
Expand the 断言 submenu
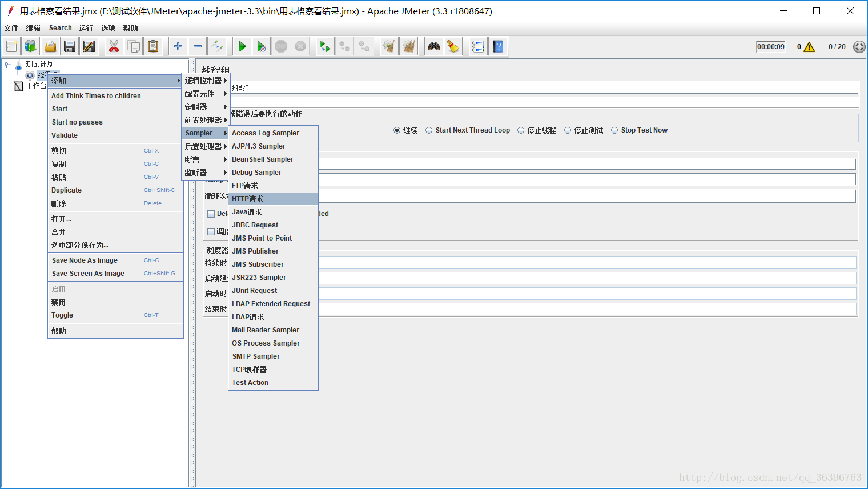click(x=206, y=159)
